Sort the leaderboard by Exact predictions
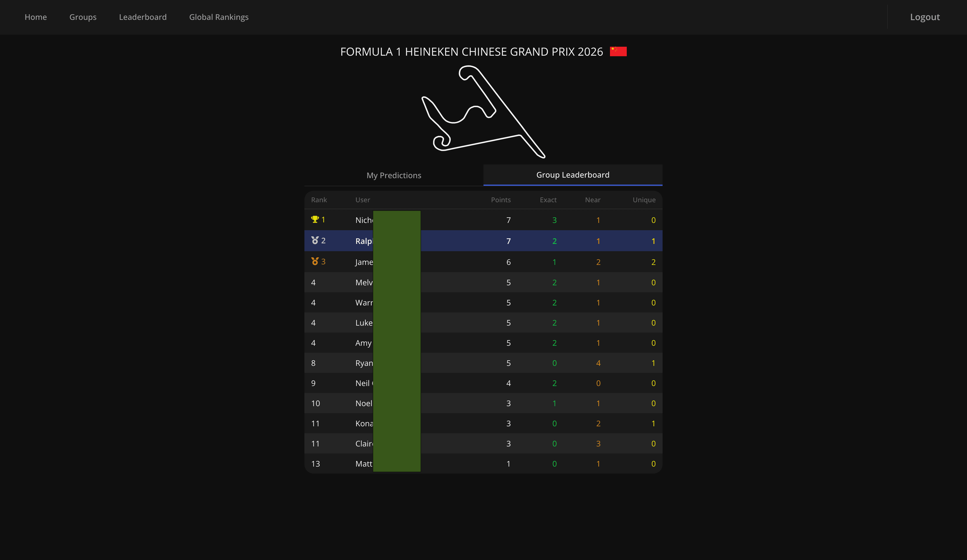 tap(548, 200)
